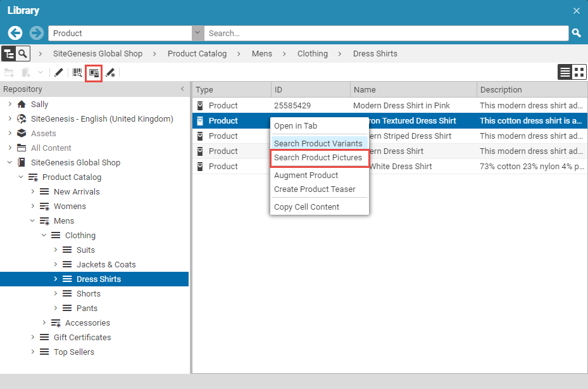Click the navigate back arrow icon
Image resolution: width=588 pixels, height=389 pixels.
click(14, 33)
